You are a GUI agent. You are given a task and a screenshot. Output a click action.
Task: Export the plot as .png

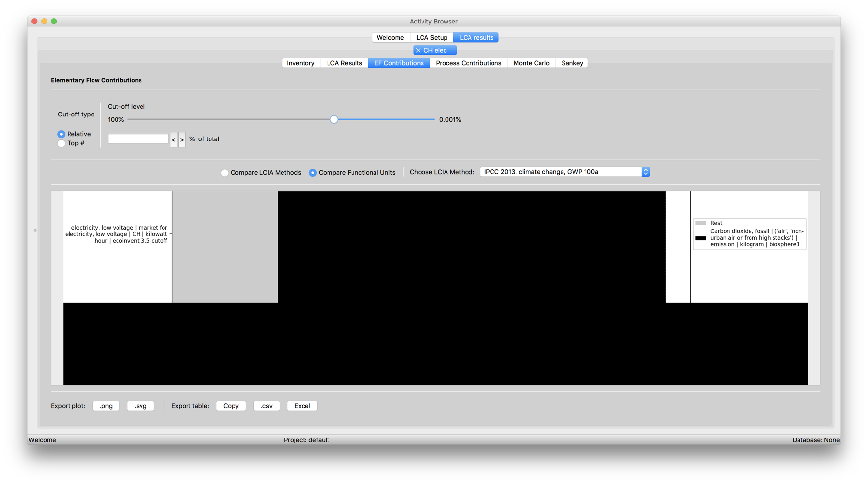[106, 406]
